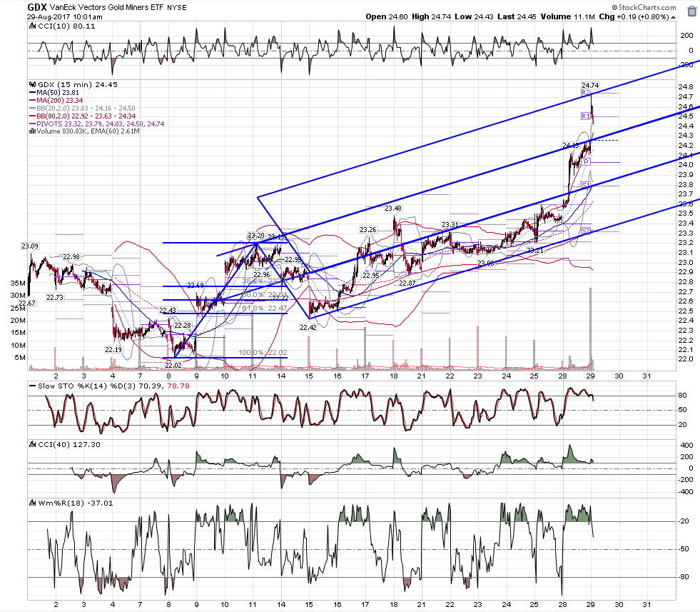Image resolution: width=700 pixels, height=612 pixels.
Task: Click the 22.42 swing low price label
Action: point(308,328)
